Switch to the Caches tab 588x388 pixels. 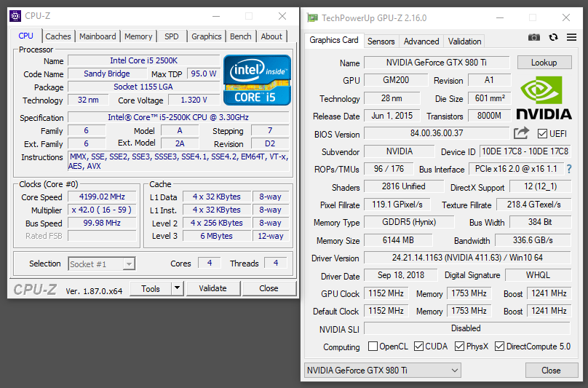click(x=58, y=36)
